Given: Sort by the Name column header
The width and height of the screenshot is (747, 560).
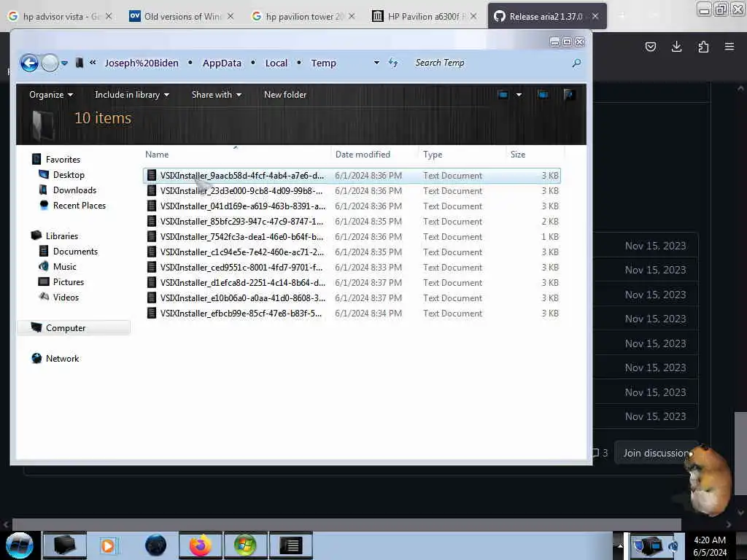Looking at the screenshot, I should (x=236, y=155).
